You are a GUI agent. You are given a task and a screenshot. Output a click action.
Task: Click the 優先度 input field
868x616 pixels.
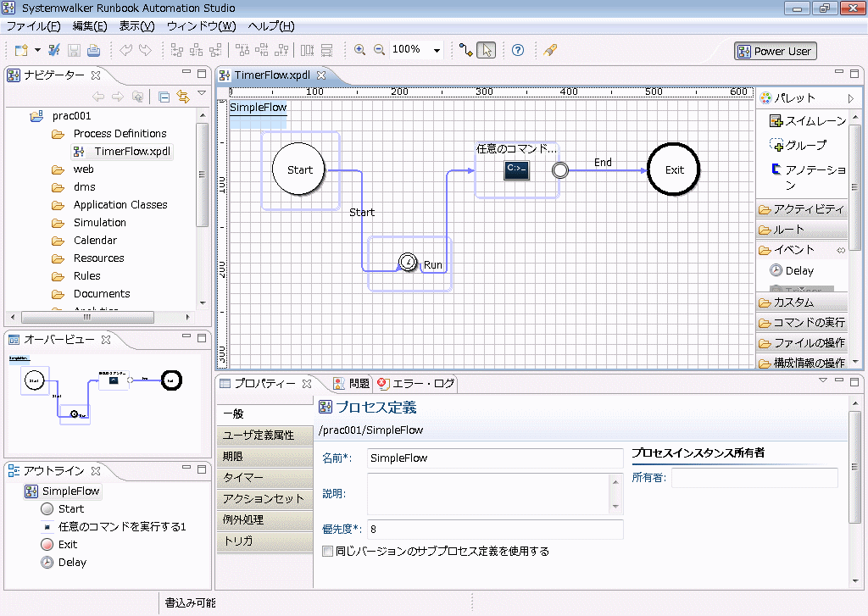[495, 529]
